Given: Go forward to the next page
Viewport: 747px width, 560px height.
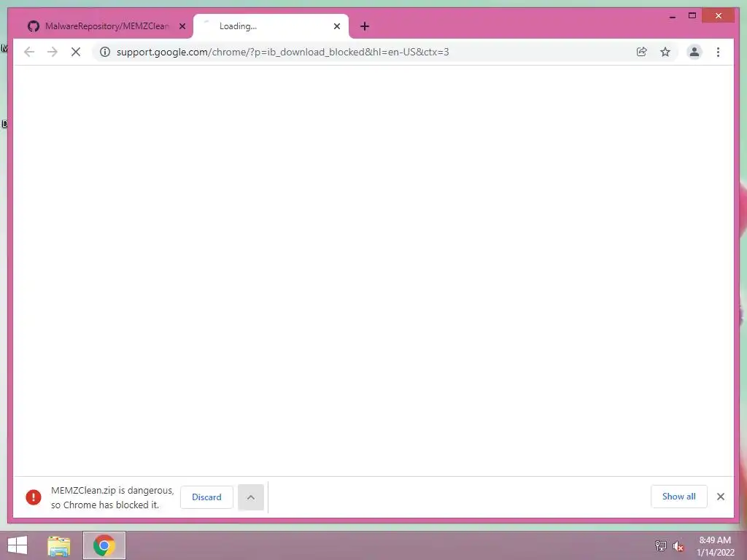Looking at the screenshot, I should pos(53,52).
